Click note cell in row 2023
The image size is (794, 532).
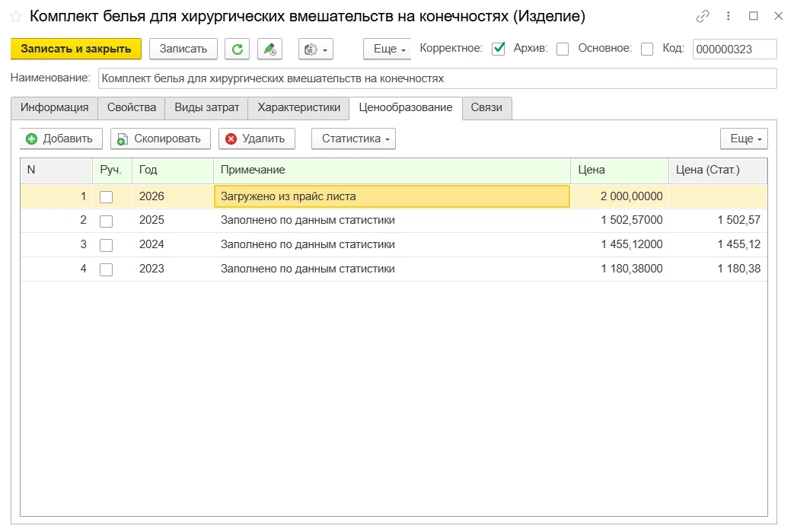pos(392,269)
